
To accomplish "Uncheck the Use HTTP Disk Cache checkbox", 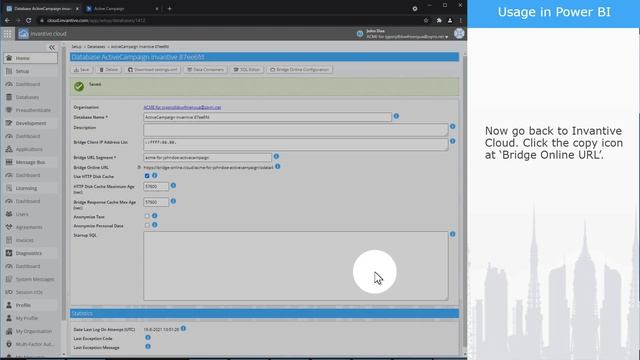I will [147, 176].
